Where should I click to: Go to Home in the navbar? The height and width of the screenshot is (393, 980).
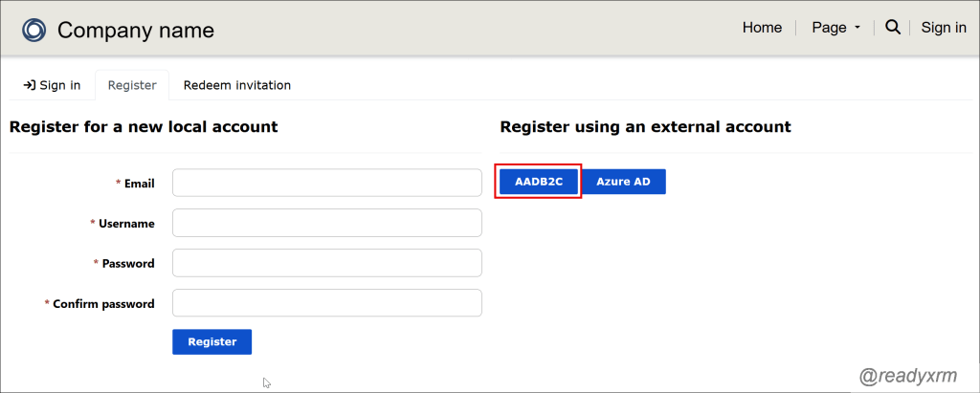click(x=762, y=28)
